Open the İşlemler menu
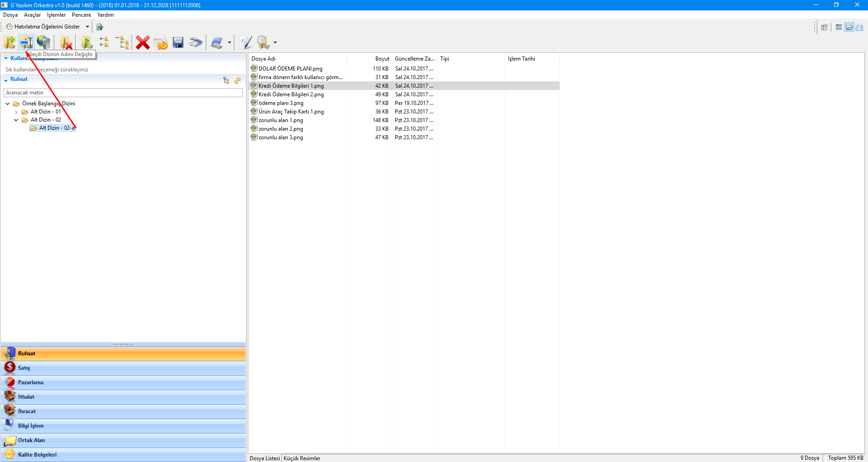Image resolution: width=868 pixels, height=462 pixels. coord(56,15)
